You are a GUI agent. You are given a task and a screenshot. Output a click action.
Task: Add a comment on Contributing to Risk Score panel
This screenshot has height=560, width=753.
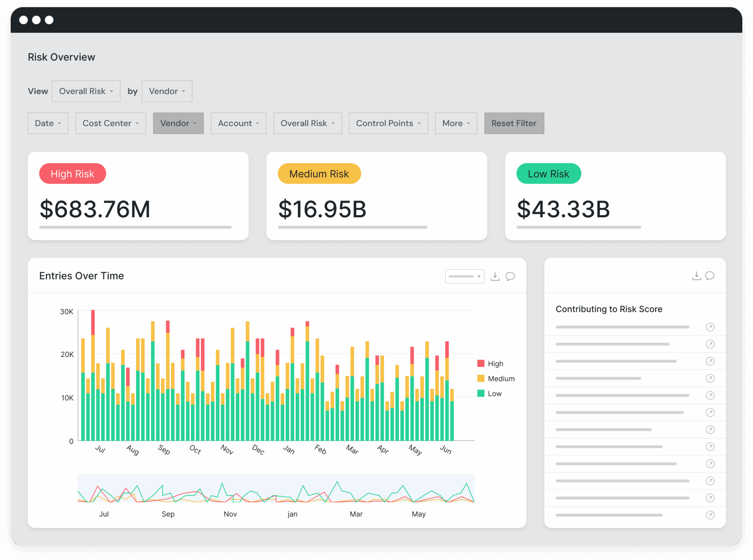(709, 275)
